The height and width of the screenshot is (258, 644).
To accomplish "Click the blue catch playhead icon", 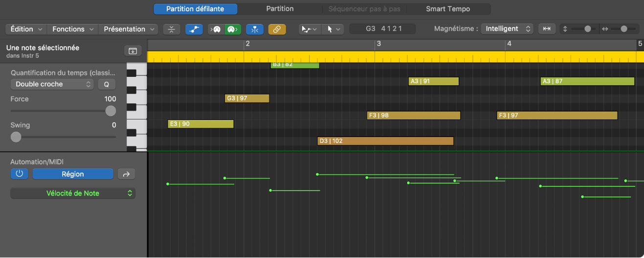I will click(x=254, y=29).
